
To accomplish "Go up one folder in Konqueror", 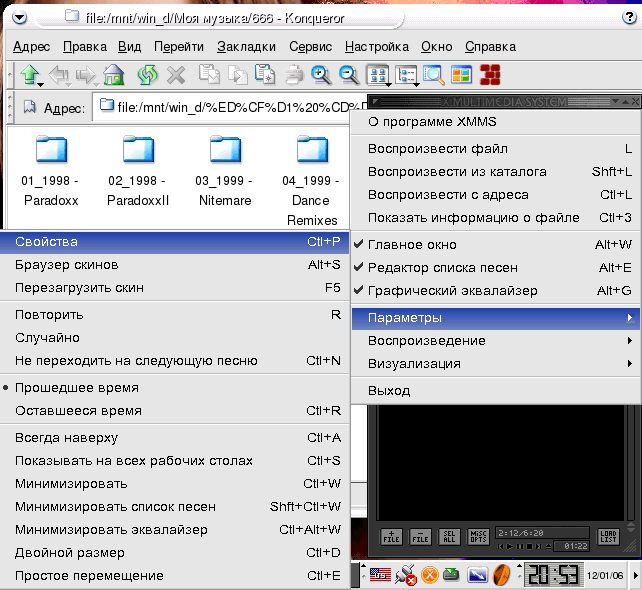I will 29,75.
